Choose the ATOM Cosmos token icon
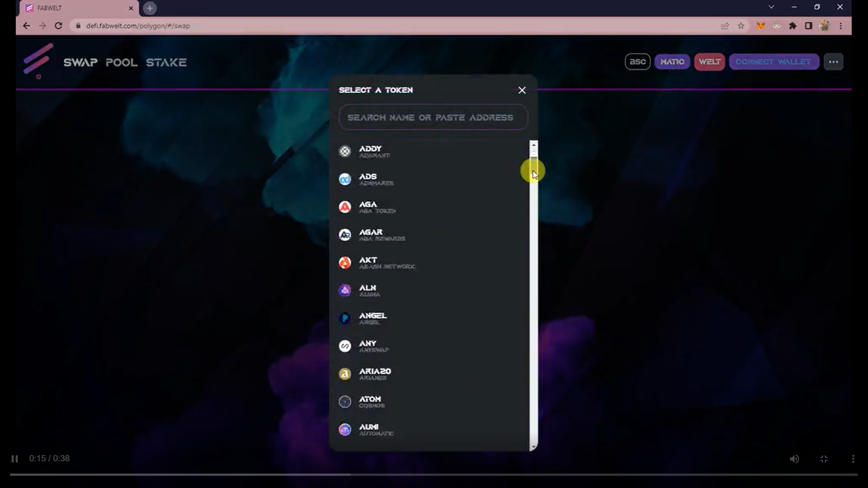The width and height of the screenshot is (868, 488). coord(345,402)
